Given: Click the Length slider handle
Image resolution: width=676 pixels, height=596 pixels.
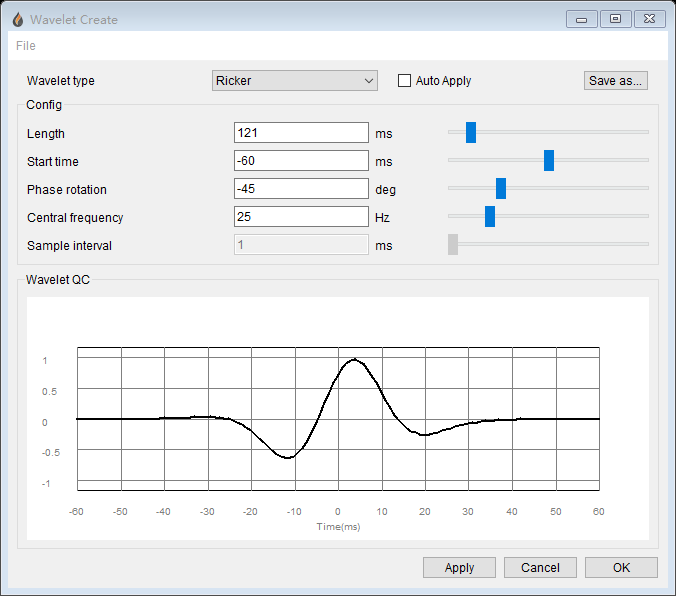Looking at the screenshot, I should click(x=471, y=132).
